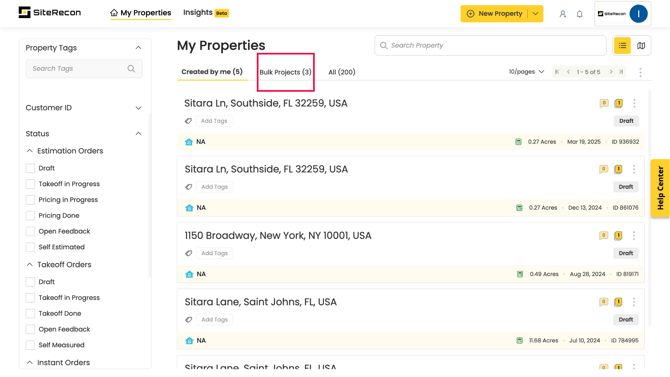Tick the Pricing Done checkbox
Screen dimensions: 670x377
(x=30, y=215)
